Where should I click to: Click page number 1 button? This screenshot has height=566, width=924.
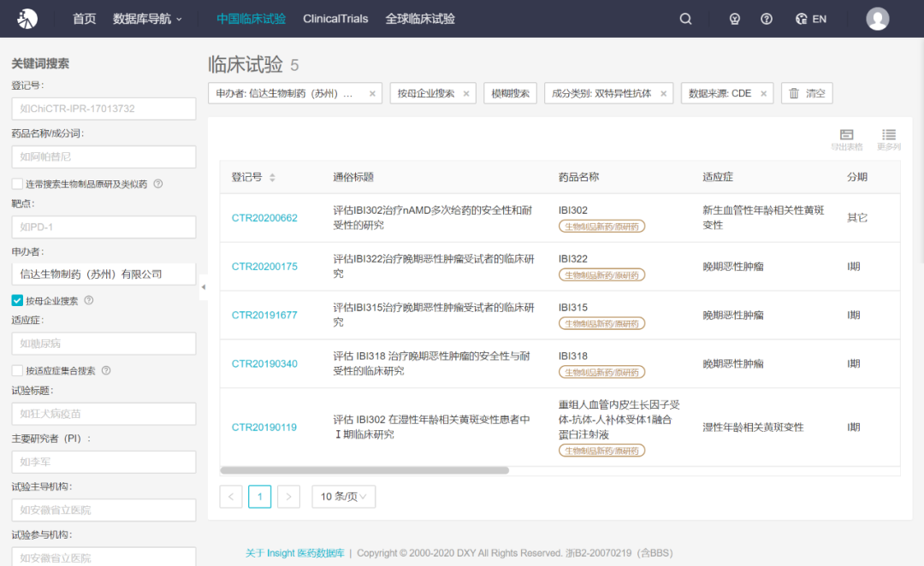coord(260,497)
